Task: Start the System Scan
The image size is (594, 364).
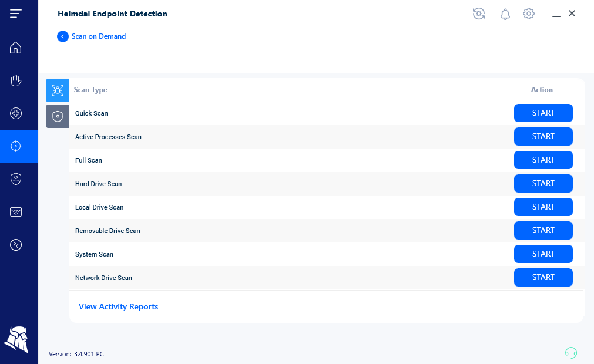Action: tap(543, 254)
